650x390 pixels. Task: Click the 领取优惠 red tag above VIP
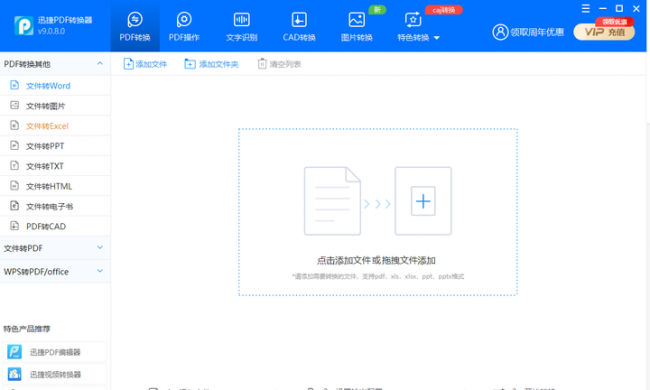615,22
